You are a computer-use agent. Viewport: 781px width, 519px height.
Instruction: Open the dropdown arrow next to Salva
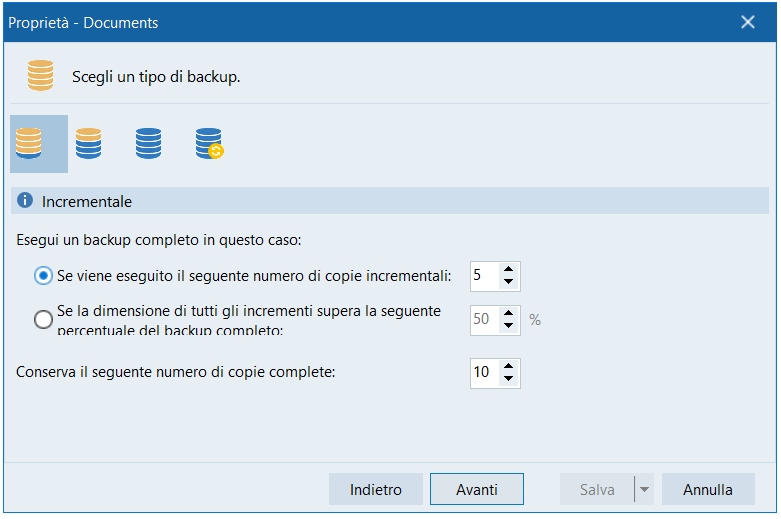click(644, 490)
